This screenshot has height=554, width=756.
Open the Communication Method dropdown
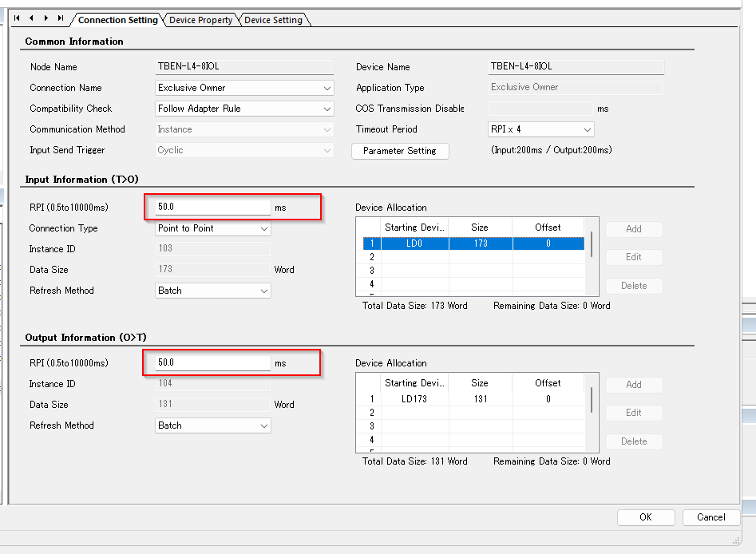coord(244,129)
